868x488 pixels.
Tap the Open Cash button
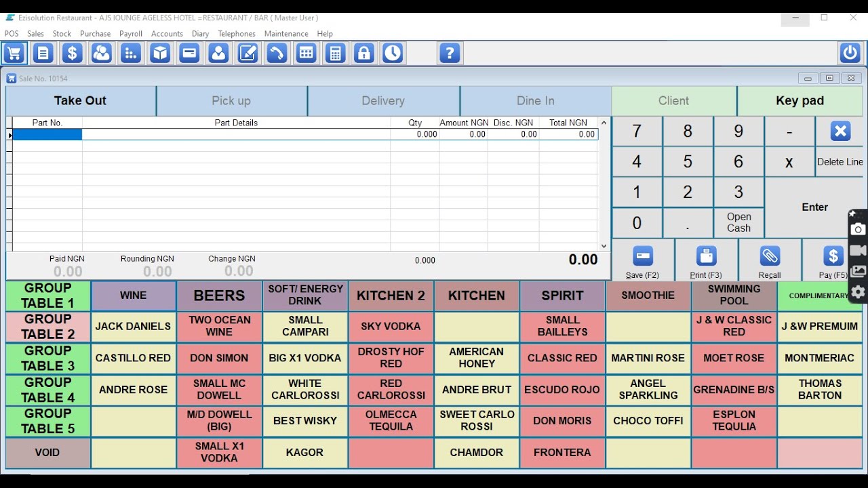click(x=738, y=222)
